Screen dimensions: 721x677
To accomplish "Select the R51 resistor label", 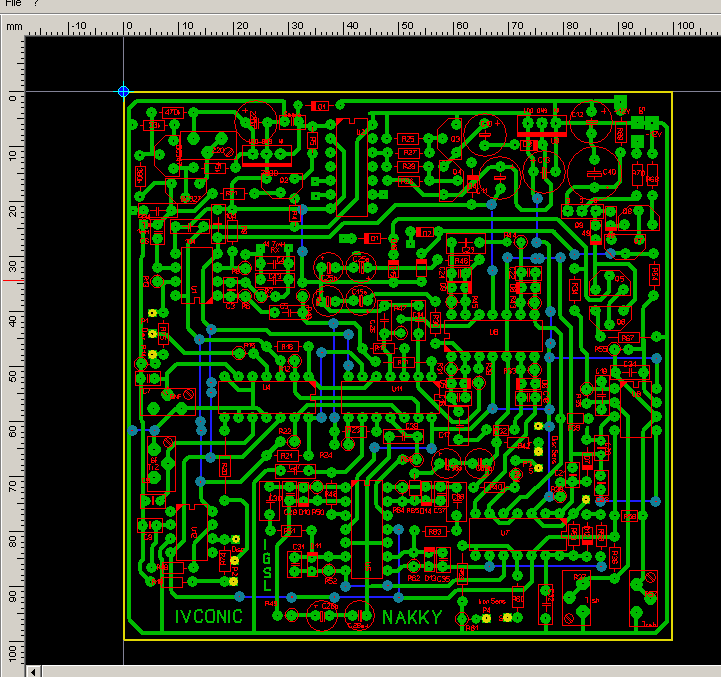I will coord(289,531).
